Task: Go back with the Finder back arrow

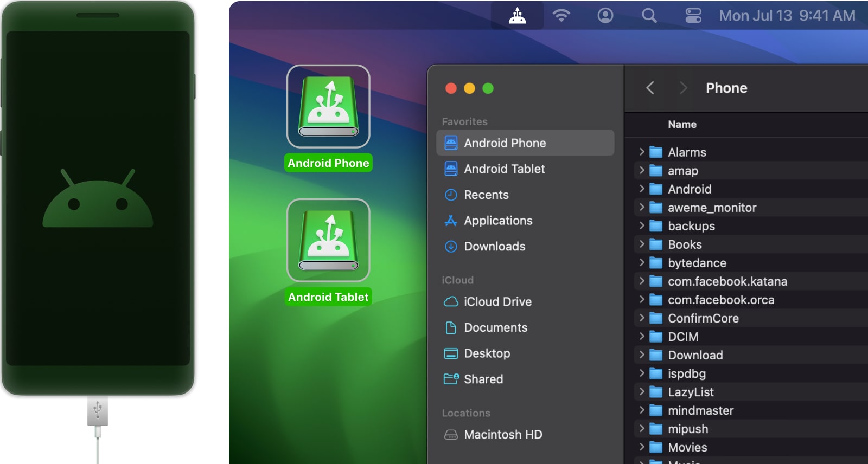Action: (x=650, y=88)
